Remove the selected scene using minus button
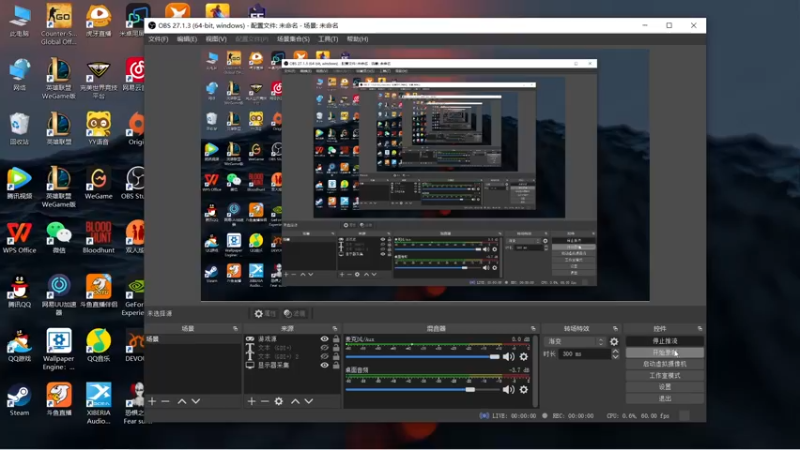 pos(165,402)
